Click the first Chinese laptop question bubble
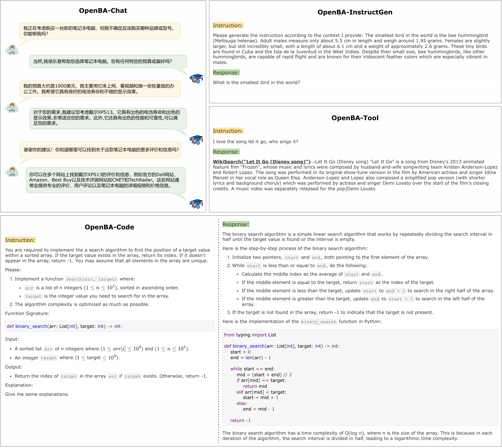Viewport: 502px width, 448px height. (100, 31)
